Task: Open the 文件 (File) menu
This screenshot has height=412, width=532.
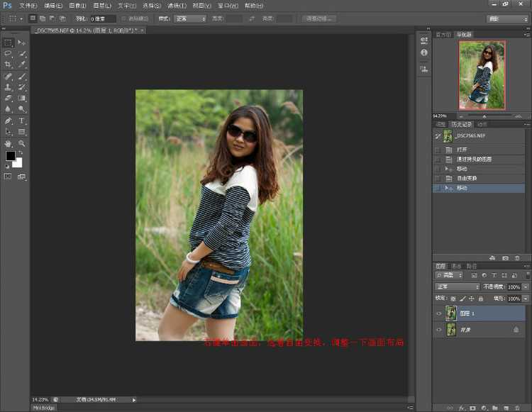Action: coord(28,6)
